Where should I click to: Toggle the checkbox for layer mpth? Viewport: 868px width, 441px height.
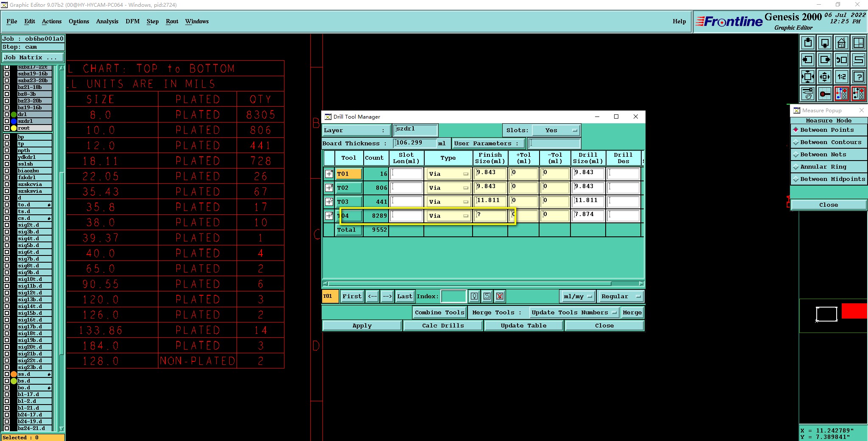(7, 150)
